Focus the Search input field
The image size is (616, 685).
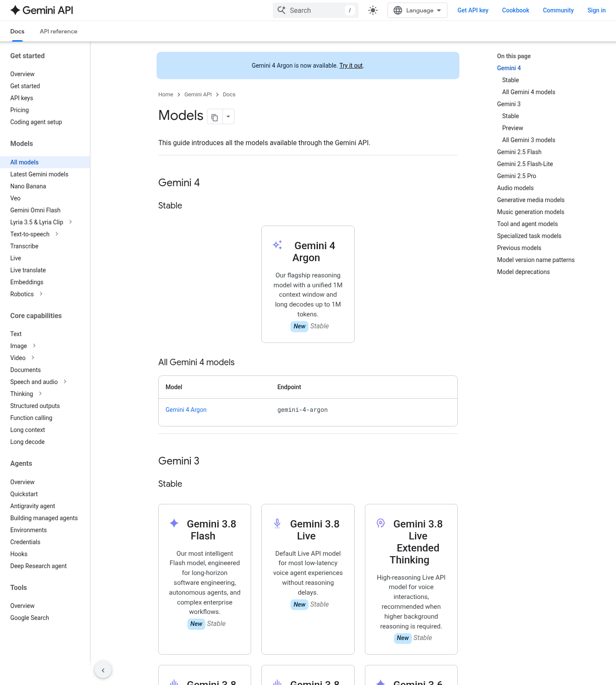[316, 10]
